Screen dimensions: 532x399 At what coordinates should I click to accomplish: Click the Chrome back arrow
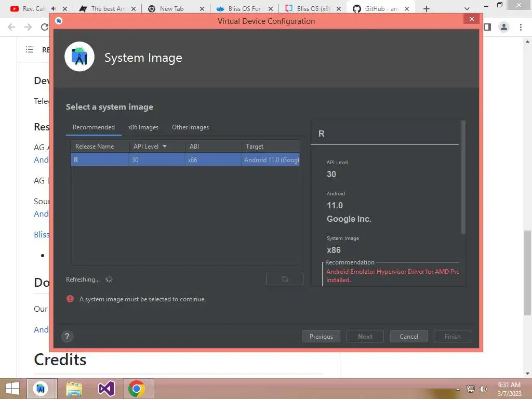(11, 27)
